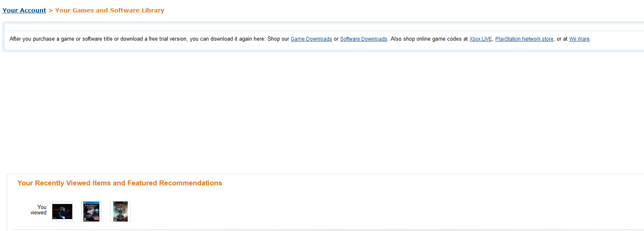Open the PC warrior game cover thumbnail

click(120, 212)
